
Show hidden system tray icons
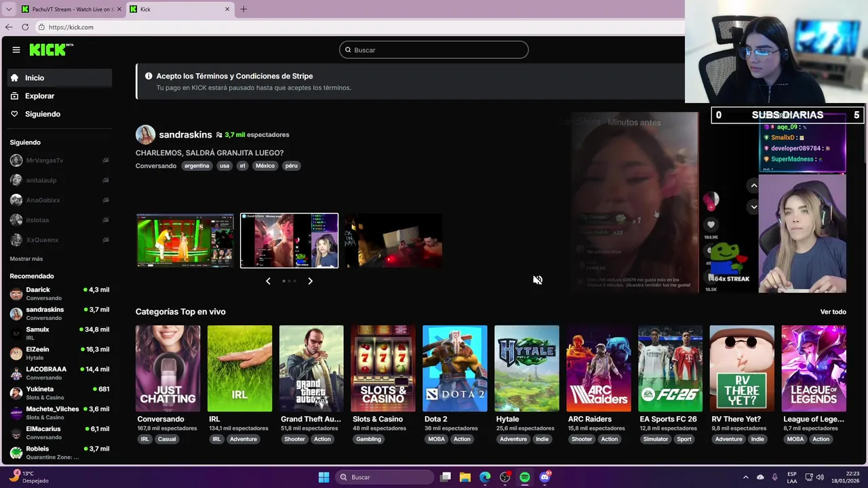point(746,477)
